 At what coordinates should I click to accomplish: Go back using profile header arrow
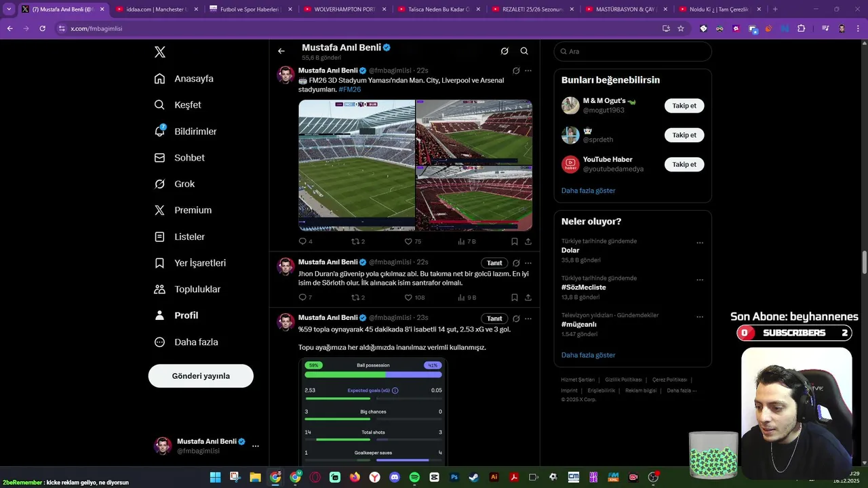tap(281, 51)
